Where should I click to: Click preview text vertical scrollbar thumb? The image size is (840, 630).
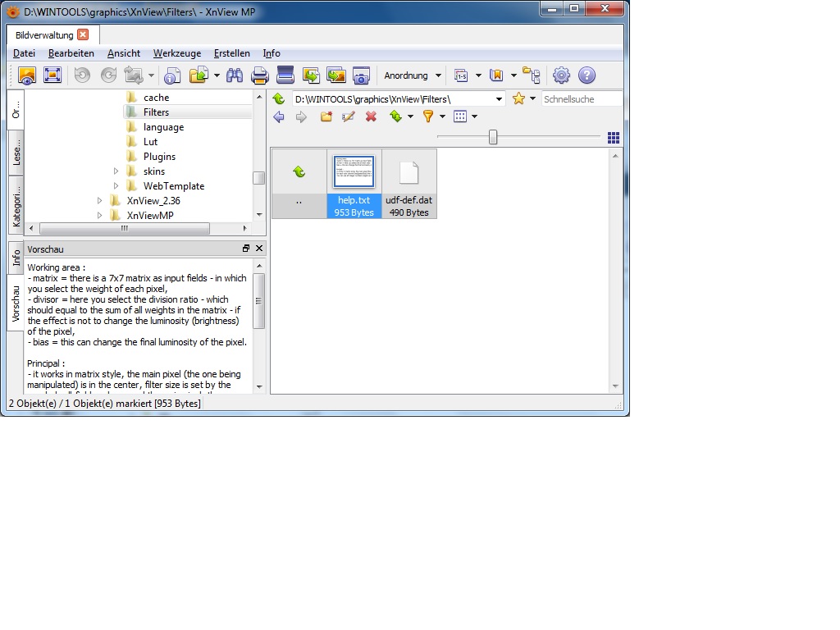(258, 300)
